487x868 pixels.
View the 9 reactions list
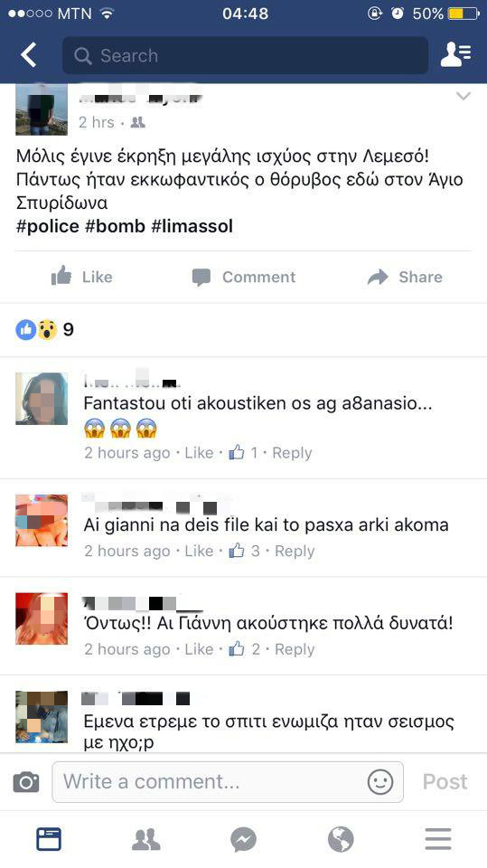click(x=44, y=329)
